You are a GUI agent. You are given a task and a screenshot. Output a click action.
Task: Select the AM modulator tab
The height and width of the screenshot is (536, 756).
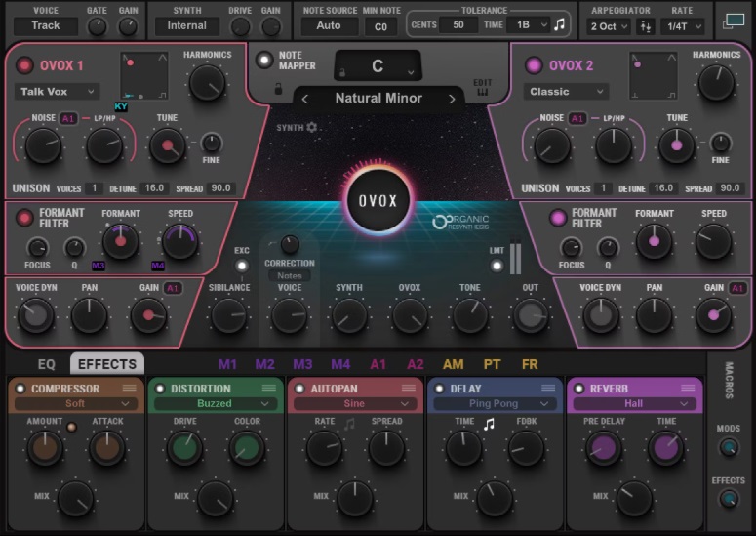(454, 364)
